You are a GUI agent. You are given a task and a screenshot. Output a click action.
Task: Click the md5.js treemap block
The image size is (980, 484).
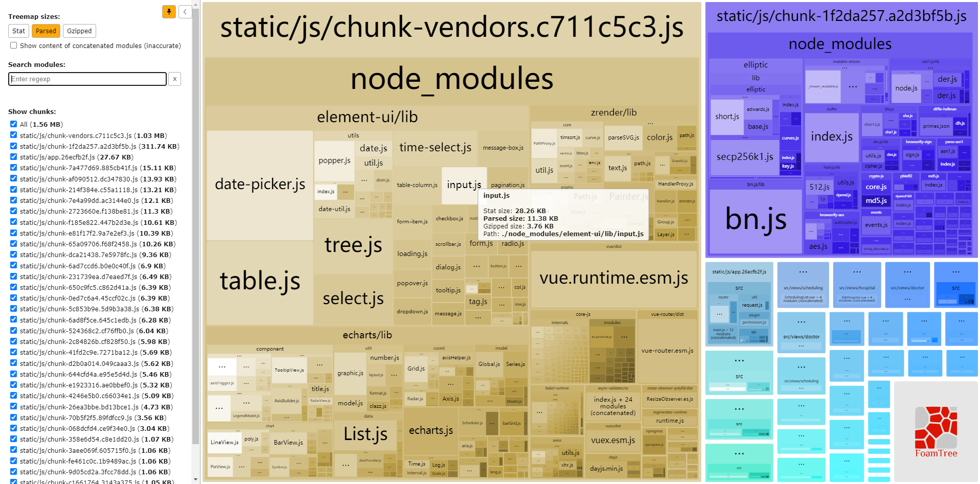(x=876, y=201)
